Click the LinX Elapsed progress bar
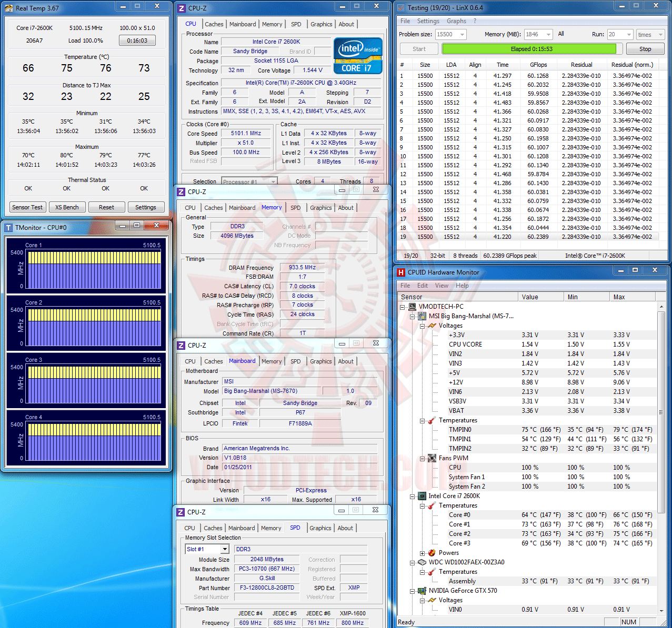672x628 pixels. pos(531,49)
